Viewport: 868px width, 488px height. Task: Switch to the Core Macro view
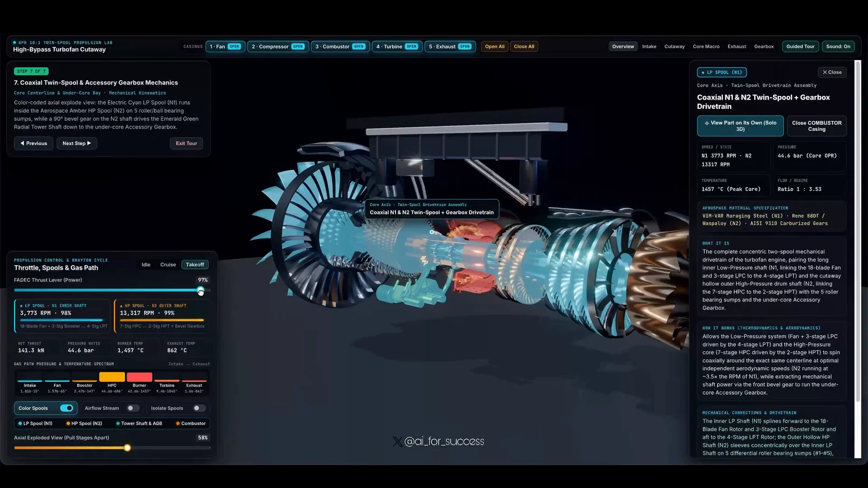click(706, 47)
